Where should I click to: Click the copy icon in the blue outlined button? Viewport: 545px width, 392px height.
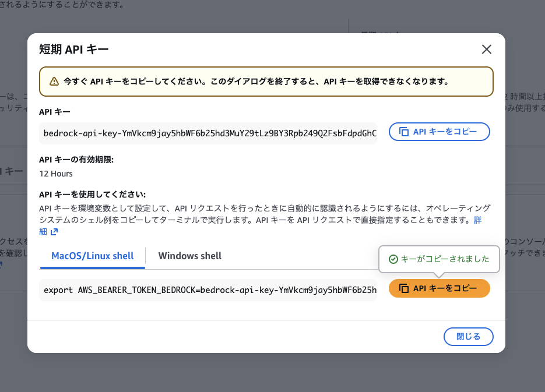tap(403, 132)
